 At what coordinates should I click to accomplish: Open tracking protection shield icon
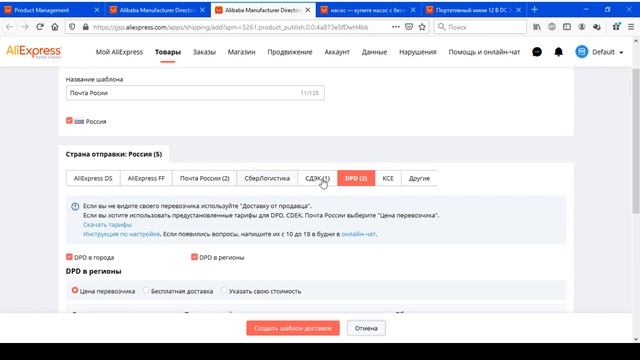pos(72,27)
